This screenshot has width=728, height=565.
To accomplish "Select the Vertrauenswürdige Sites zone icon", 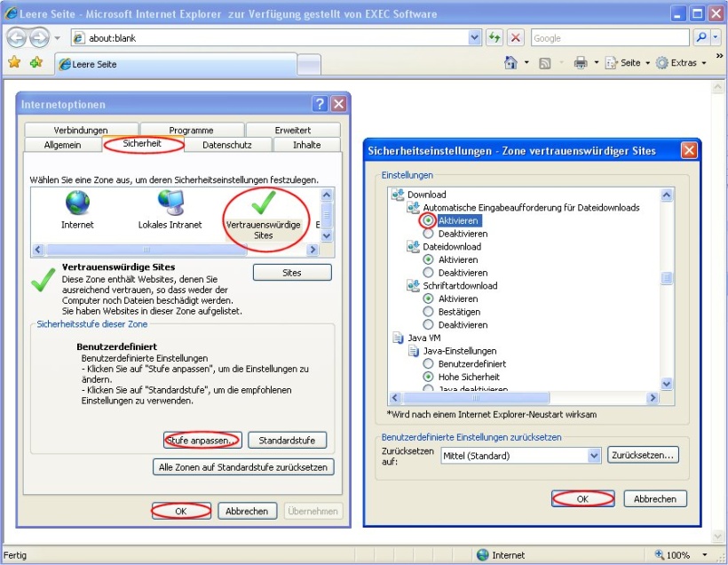I will (264, 203).
